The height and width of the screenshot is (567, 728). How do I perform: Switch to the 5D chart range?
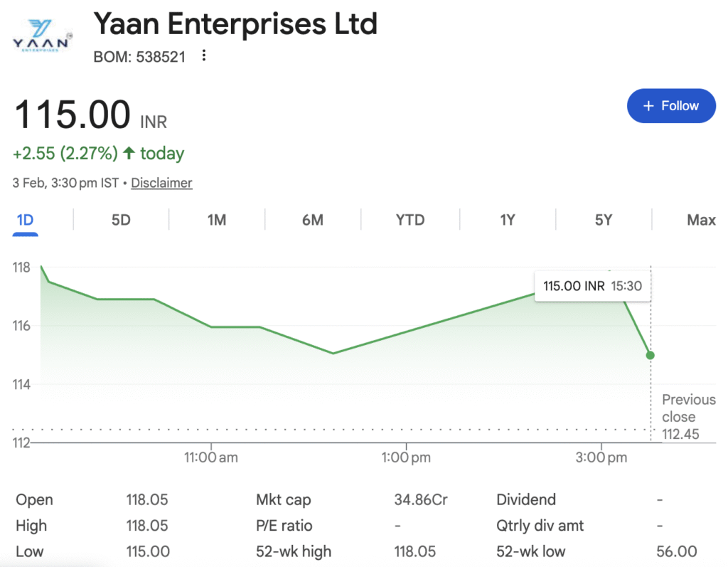(121, 220)
